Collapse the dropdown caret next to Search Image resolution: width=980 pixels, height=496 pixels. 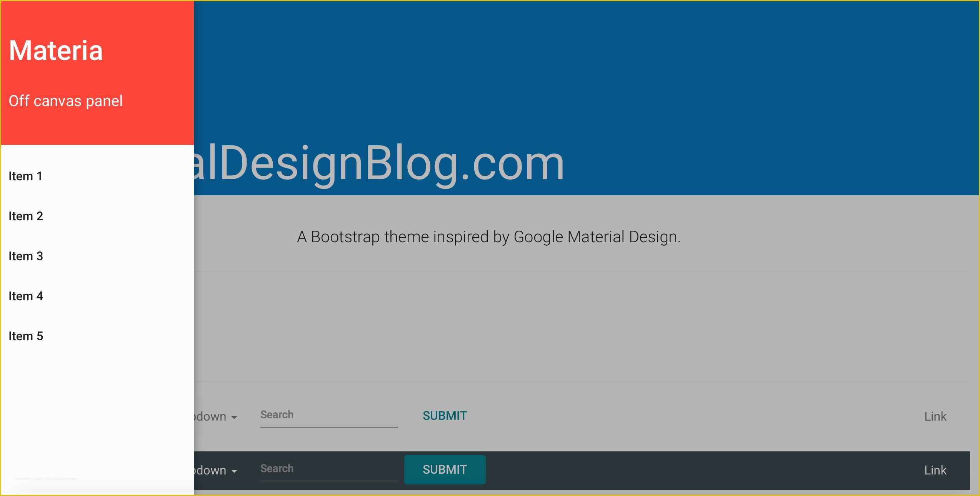click(234, 417)
